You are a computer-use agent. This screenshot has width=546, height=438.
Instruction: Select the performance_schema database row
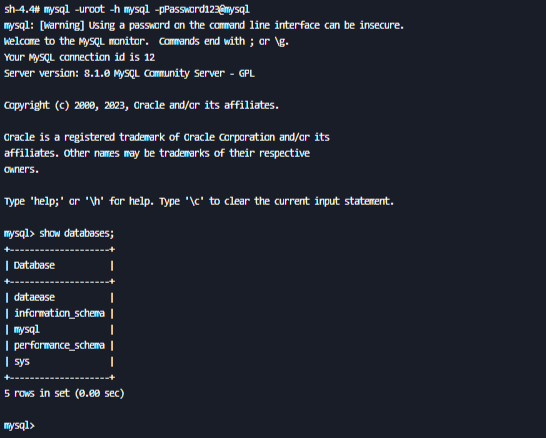pyautogui.click(x=59, y=345)
